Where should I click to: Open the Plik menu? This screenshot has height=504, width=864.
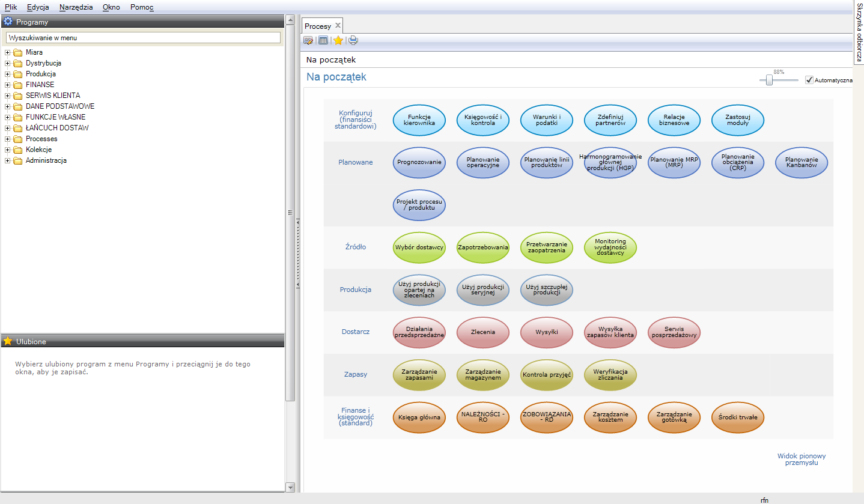click(11, 7)
